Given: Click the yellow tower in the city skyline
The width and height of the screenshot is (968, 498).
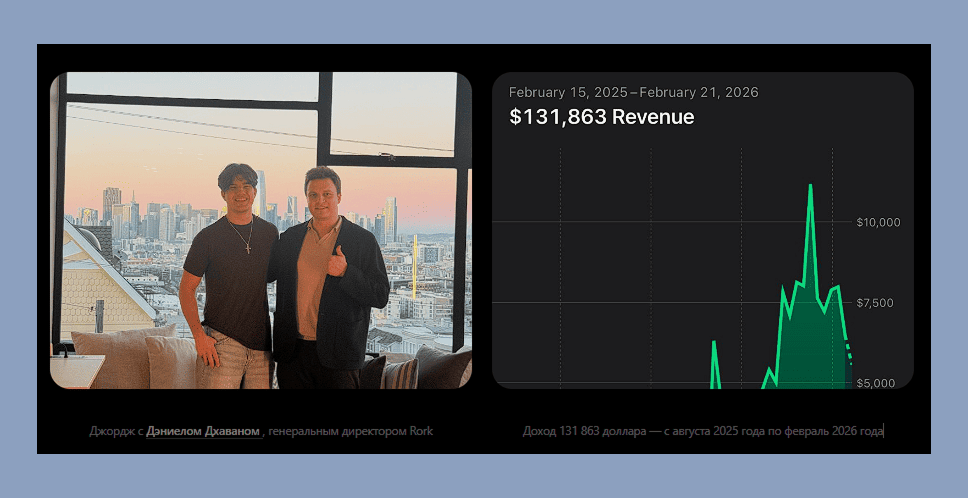Looking at the screenshot, I should point(415,266).
